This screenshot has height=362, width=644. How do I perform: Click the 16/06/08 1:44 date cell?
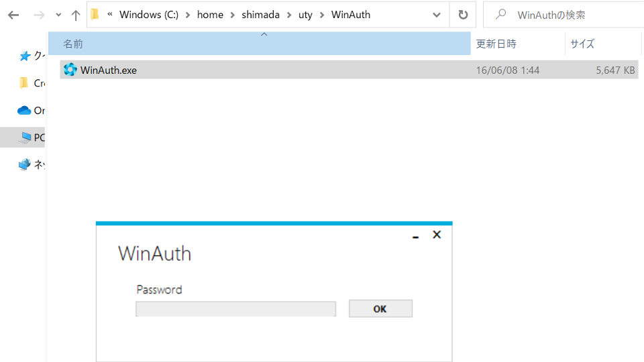click(508, 71)
